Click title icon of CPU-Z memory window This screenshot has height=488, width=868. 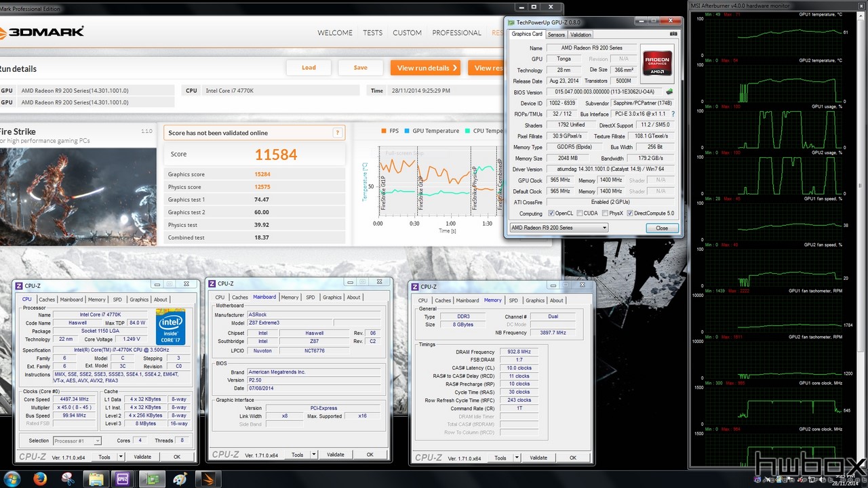415,287
